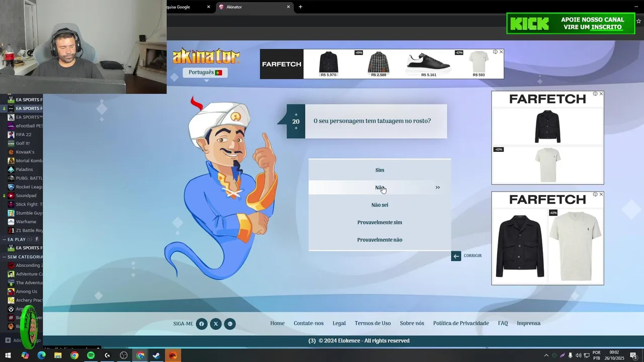
Task: Select Rocket League in the Steam library
Action: (25, 187)
